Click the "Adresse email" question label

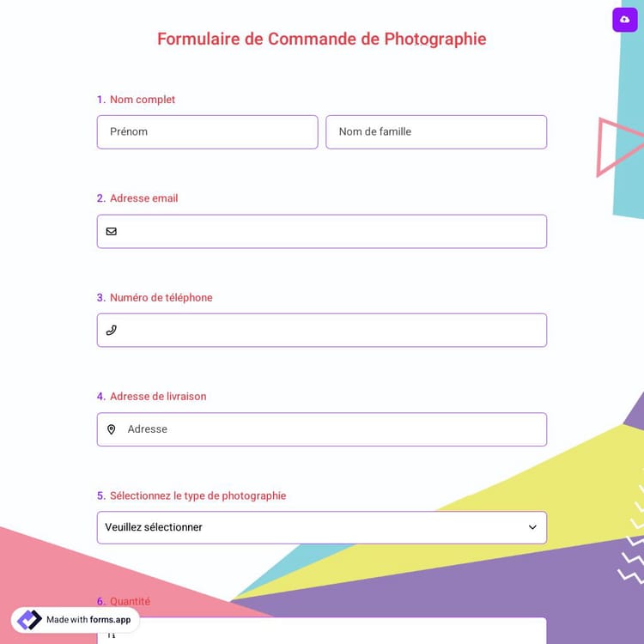(x=143, y=198)
